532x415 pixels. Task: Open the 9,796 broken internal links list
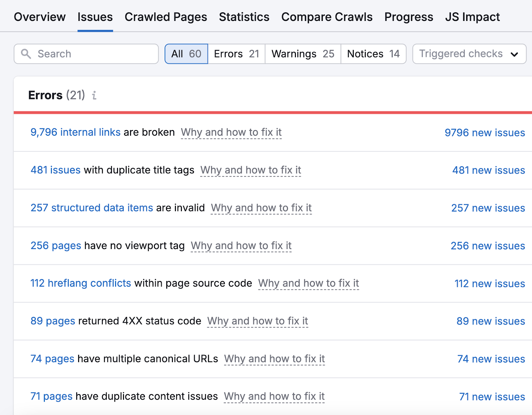75,132
